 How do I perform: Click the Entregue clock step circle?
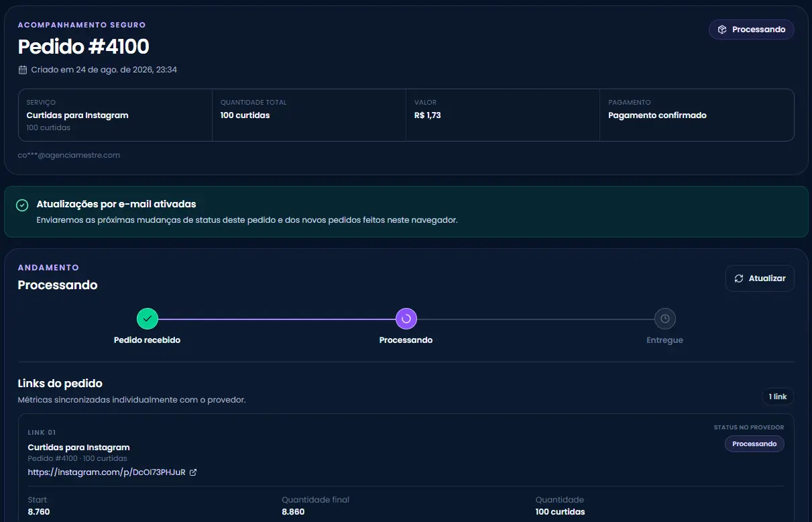(665, 319)
